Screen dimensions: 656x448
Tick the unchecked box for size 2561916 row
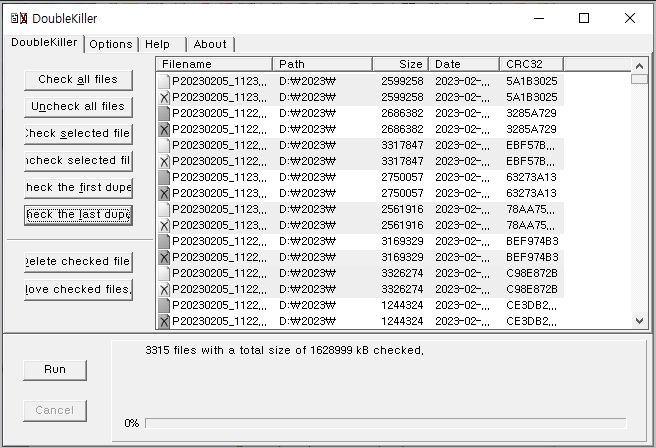click(164, 209)
